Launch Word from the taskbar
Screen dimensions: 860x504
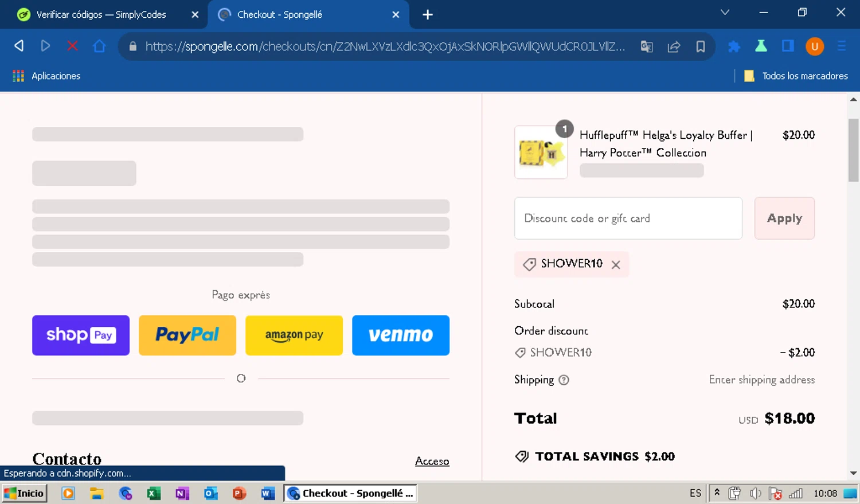click(x=268, y=493)
